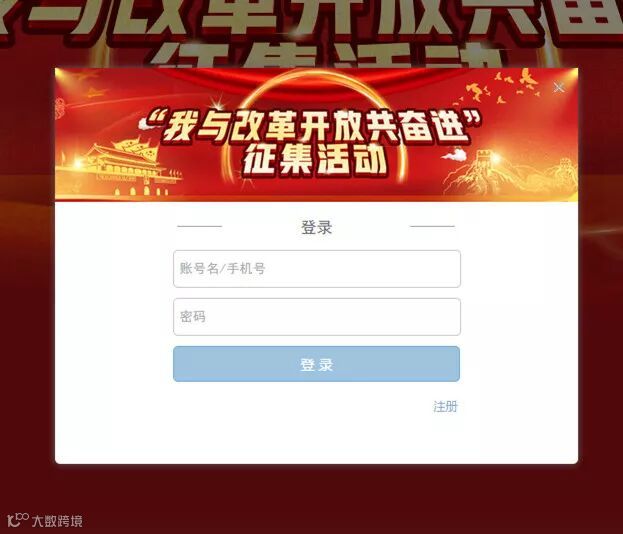623x534 pixels.
Task: Submit with the blue 登录 button
Action: (x=316, y=364)
